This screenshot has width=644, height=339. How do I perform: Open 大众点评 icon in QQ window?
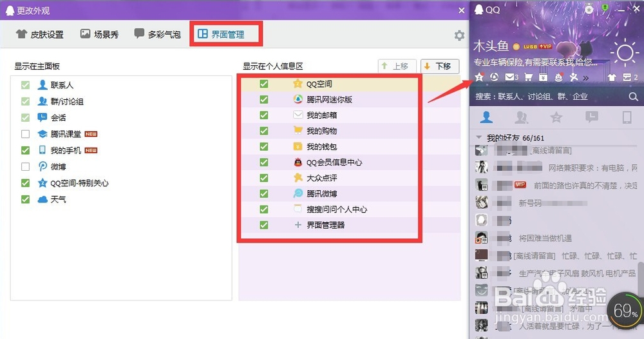(574, 77)
